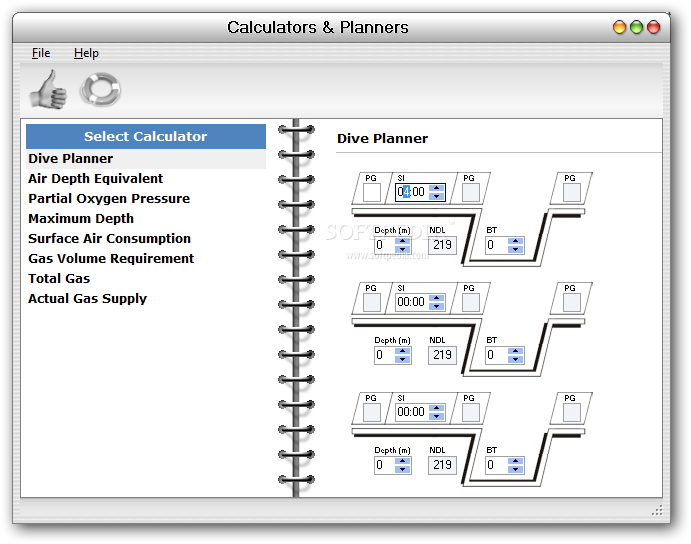Increase first dive depth with up arrow
Screen dimensions: 691x544
pos(402,241)
